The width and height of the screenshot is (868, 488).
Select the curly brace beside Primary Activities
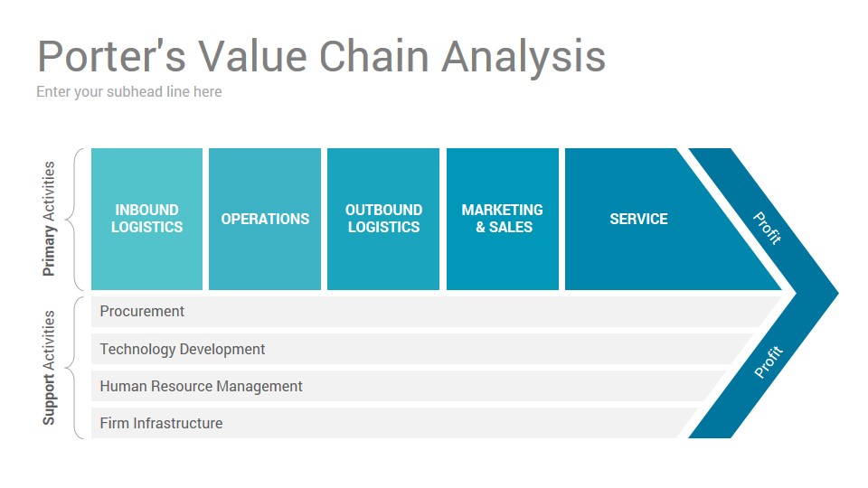click(75, 219)
